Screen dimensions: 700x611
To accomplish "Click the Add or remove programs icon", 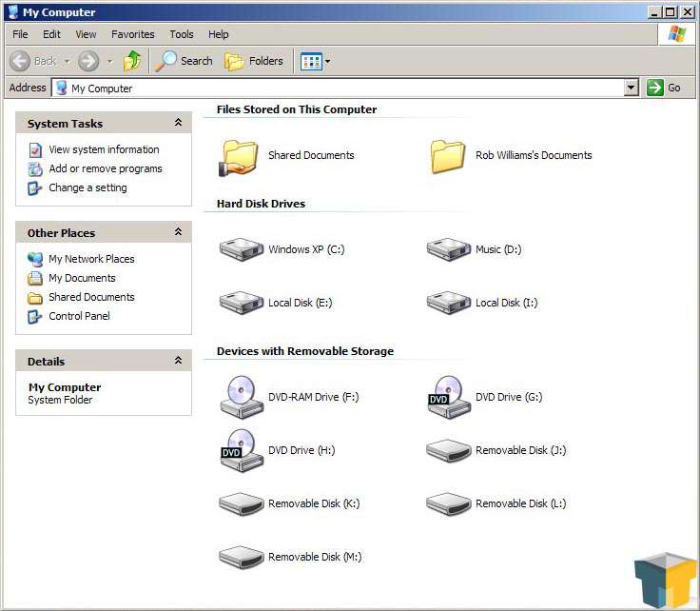I will coord(35,168).
